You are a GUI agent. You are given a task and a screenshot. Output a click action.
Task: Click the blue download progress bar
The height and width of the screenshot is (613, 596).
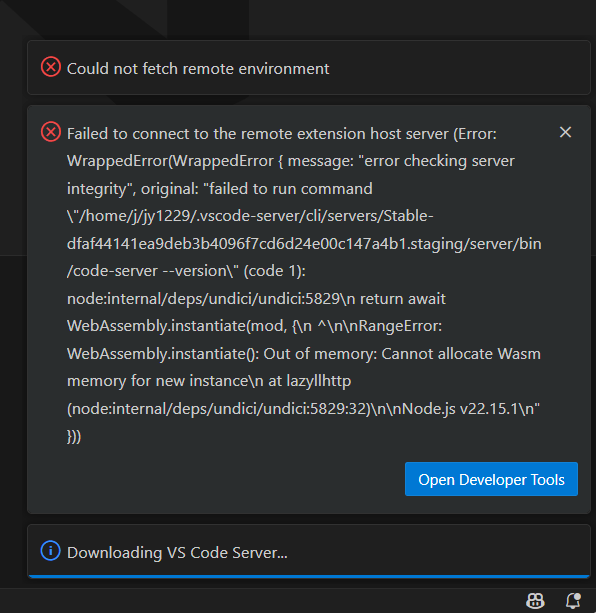tap(309, 576)
